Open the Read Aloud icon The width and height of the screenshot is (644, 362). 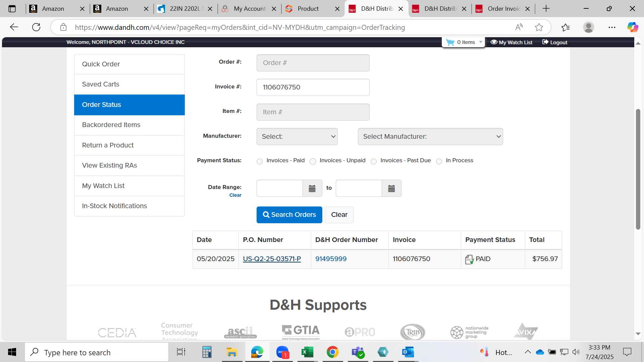pos(519,27)
